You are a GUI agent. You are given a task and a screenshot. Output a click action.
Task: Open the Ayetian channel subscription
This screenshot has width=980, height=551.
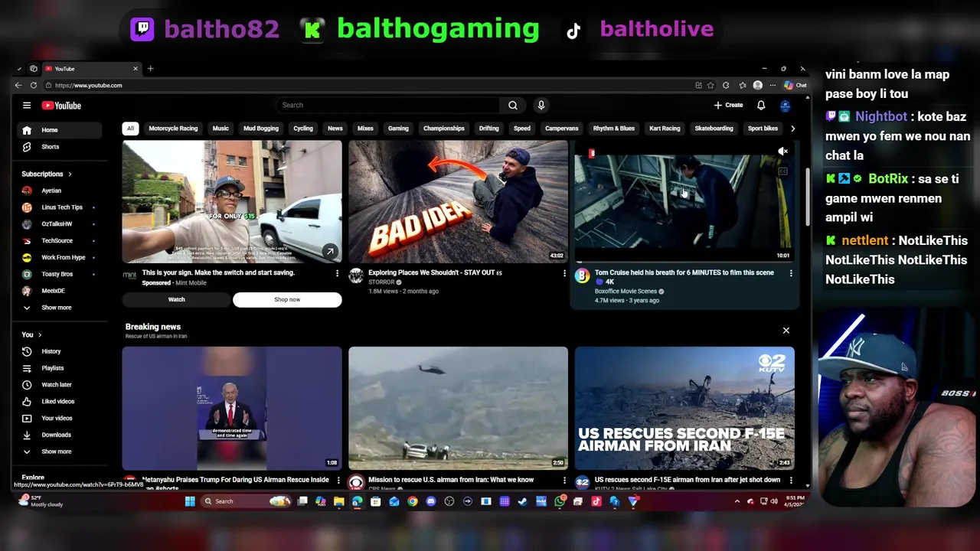pos(58,191)
